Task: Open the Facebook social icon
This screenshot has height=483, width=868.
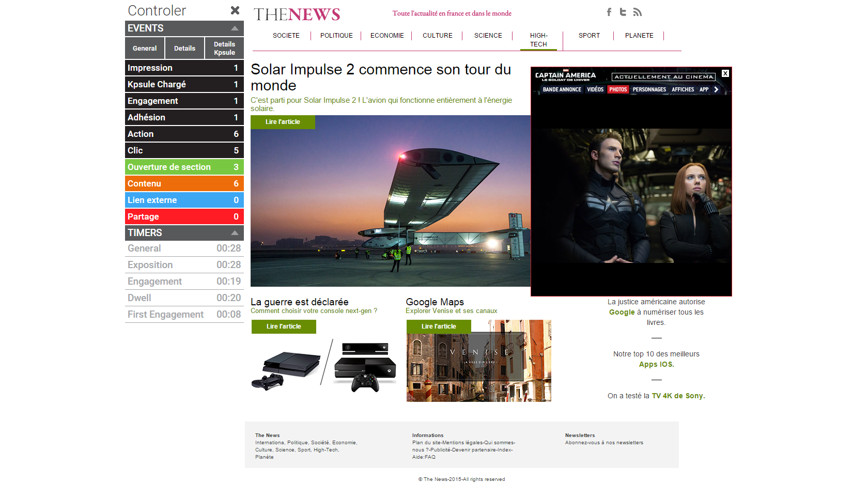Action: (609, 12)
